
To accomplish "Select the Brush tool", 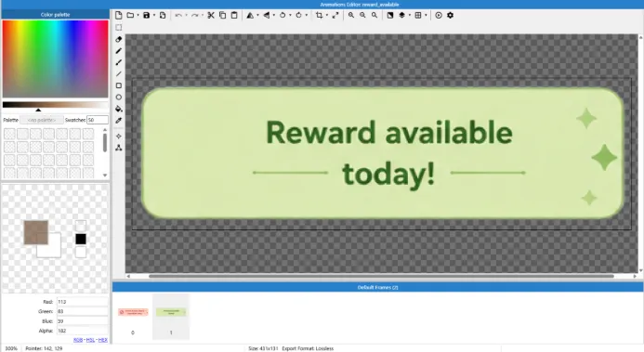I will [119, 62].
